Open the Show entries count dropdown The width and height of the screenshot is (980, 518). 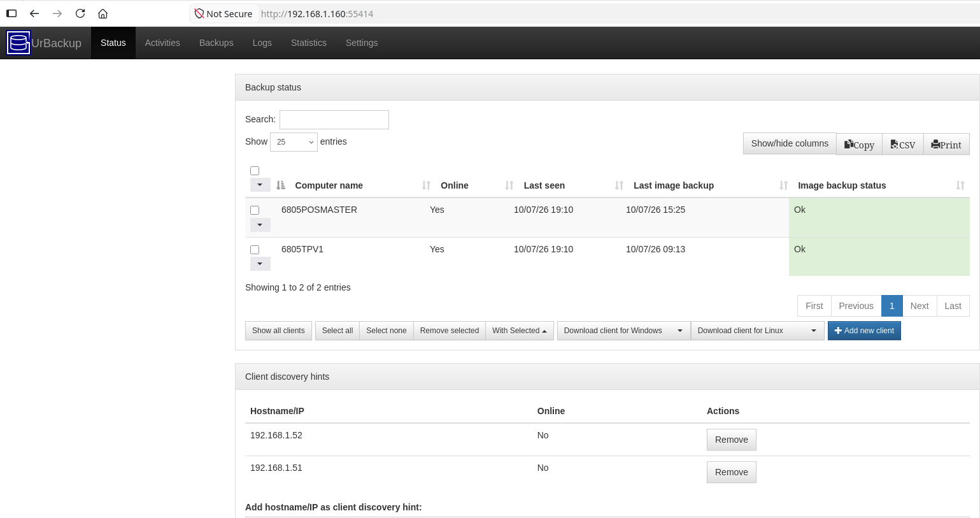coord(294,142)
